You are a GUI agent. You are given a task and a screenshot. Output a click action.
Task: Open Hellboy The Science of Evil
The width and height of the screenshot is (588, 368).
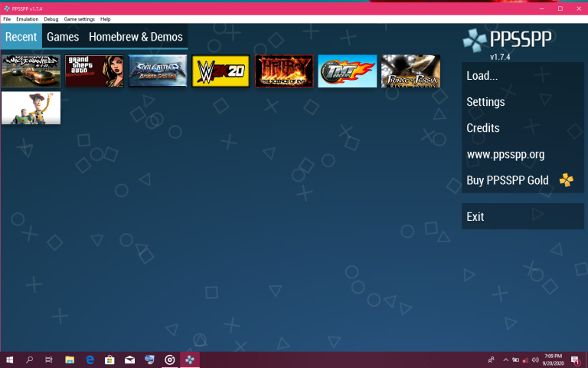(x=284, y=71)
